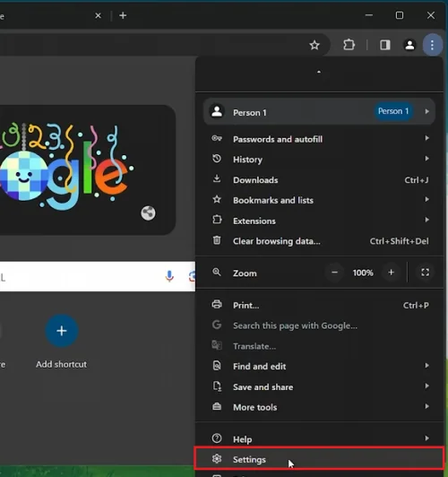The height and width of the screenshot is (477, 448).
Task: Expand the Help submenu arrow
Action: pyautogui.click(x=426, y=438)
